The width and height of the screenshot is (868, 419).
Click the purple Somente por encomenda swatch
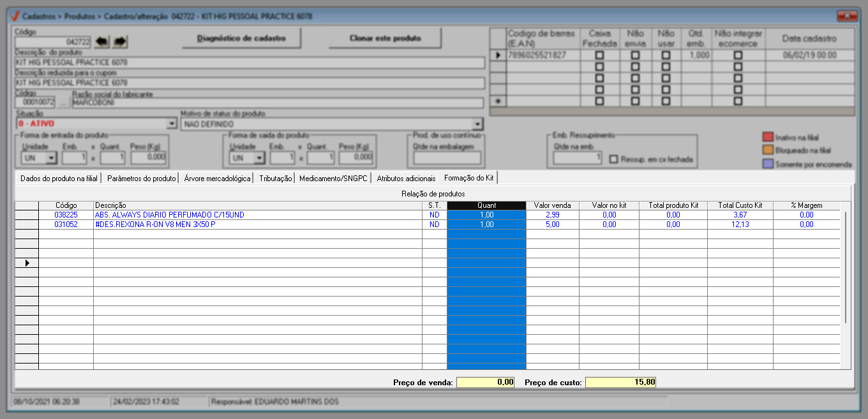coord(768,164)
